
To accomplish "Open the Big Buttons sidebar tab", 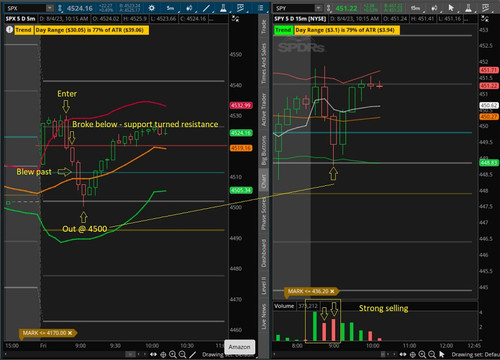I will (264, 150).
